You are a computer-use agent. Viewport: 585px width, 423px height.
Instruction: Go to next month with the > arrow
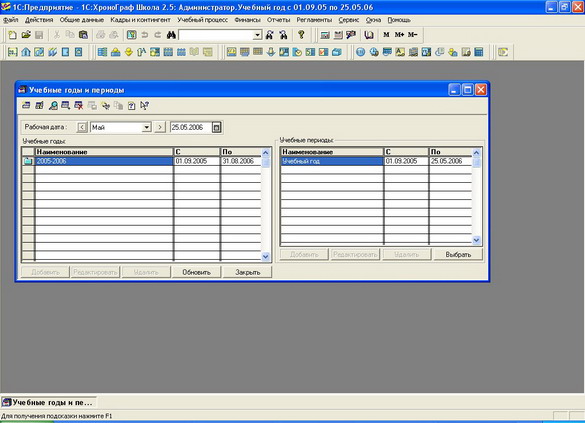(x=160, y=128)
